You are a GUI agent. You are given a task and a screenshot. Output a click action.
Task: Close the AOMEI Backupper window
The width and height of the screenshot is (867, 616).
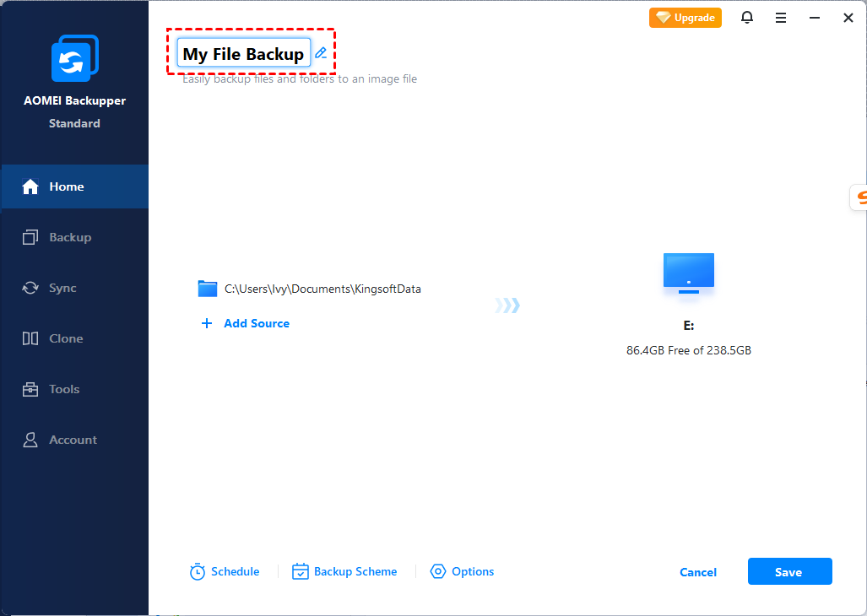(x=848, y=19)
